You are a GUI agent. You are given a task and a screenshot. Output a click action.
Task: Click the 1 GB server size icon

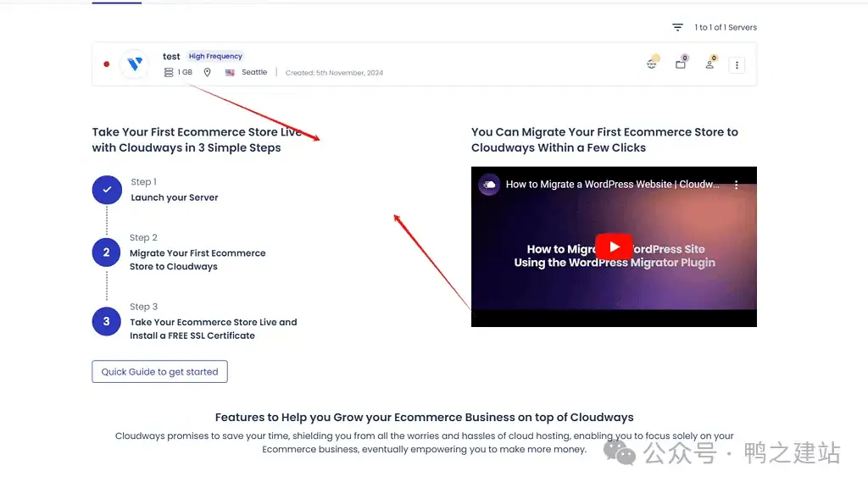coord(169,73)
